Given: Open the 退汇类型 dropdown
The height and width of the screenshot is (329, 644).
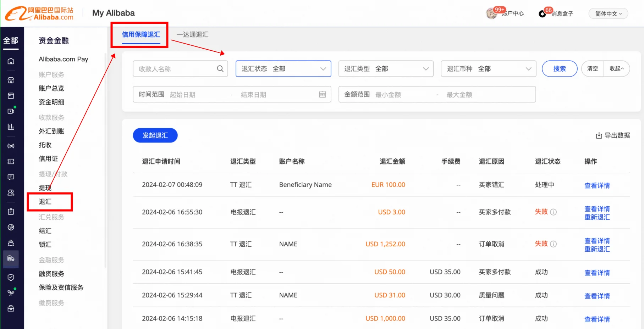Looking at the screenshot, I should pos(386,69).
